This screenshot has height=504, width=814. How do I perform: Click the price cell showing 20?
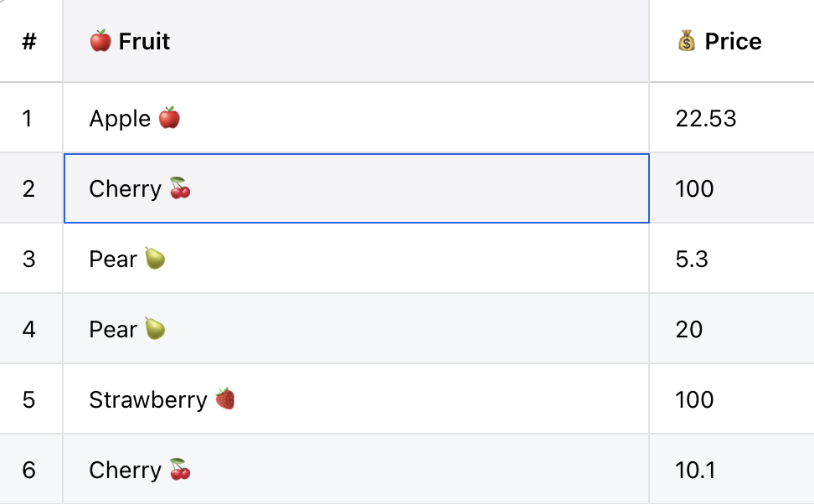689,329
